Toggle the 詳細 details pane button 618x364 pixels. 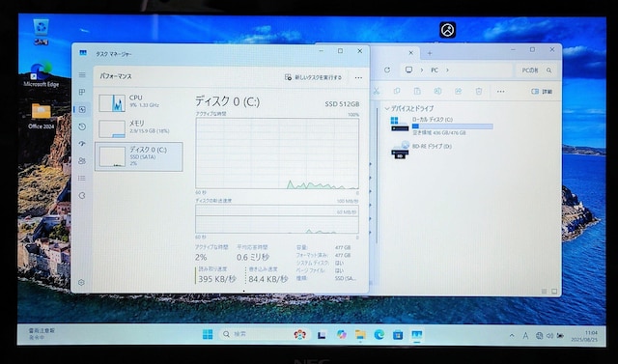[542, 92]
